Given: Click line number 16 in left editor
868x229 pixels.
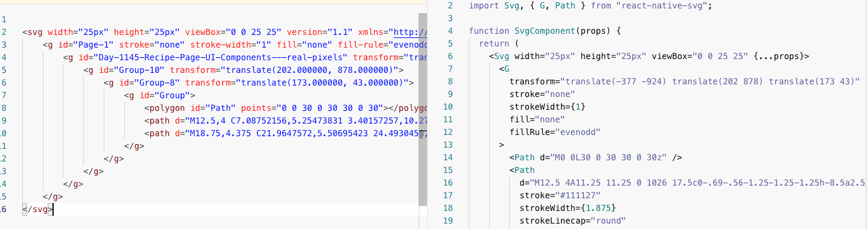Looking at the screenshot, I should click(3, 209).
